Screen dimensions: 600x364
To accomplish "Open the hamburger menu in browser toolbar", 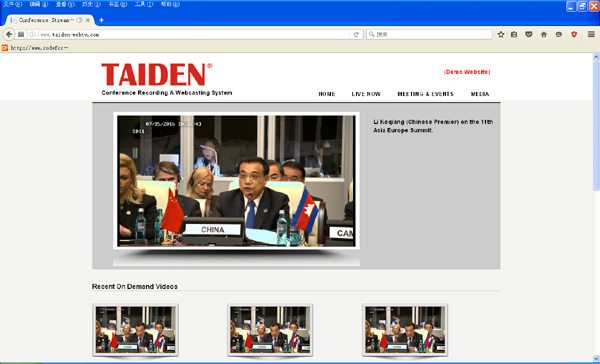I will (x=591, y=34).
